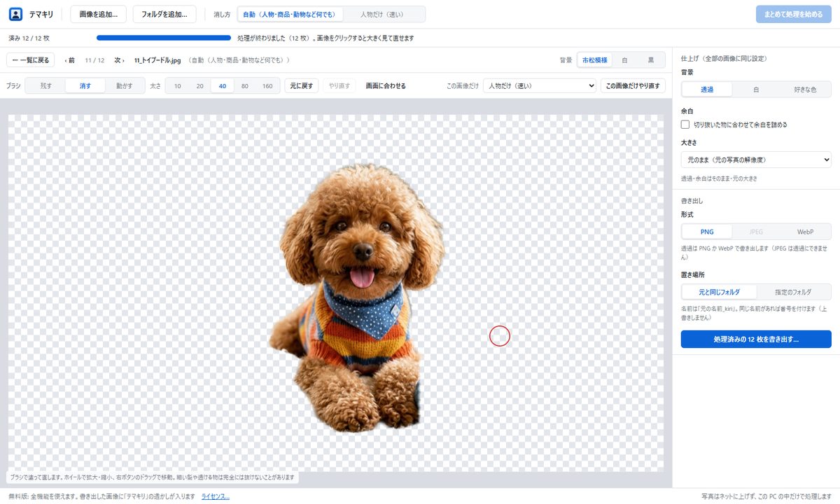Choose JPEG export format

(x=756, y=232)
